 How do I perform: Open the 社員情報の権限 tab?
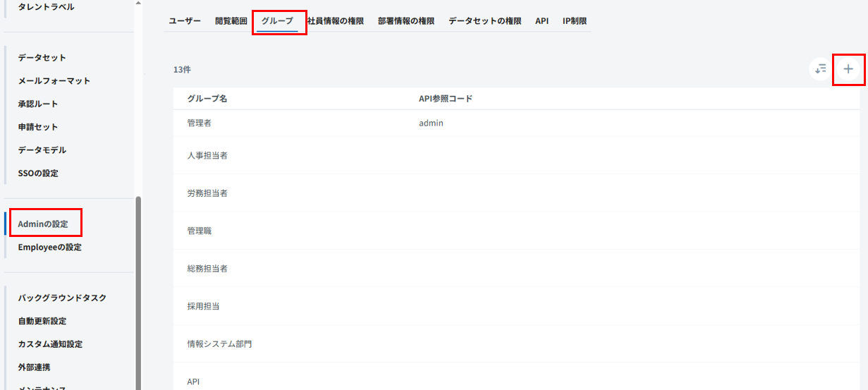point(336,21)
